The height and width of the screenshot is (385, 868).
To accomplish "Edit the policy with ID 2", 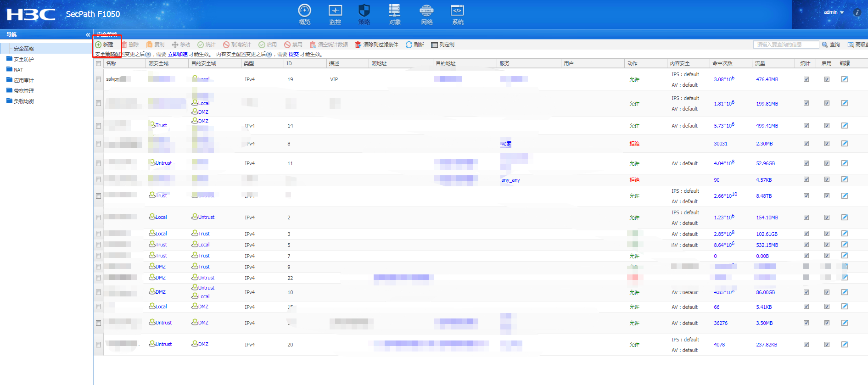I will pyautogui.click(x=845, y=218).
